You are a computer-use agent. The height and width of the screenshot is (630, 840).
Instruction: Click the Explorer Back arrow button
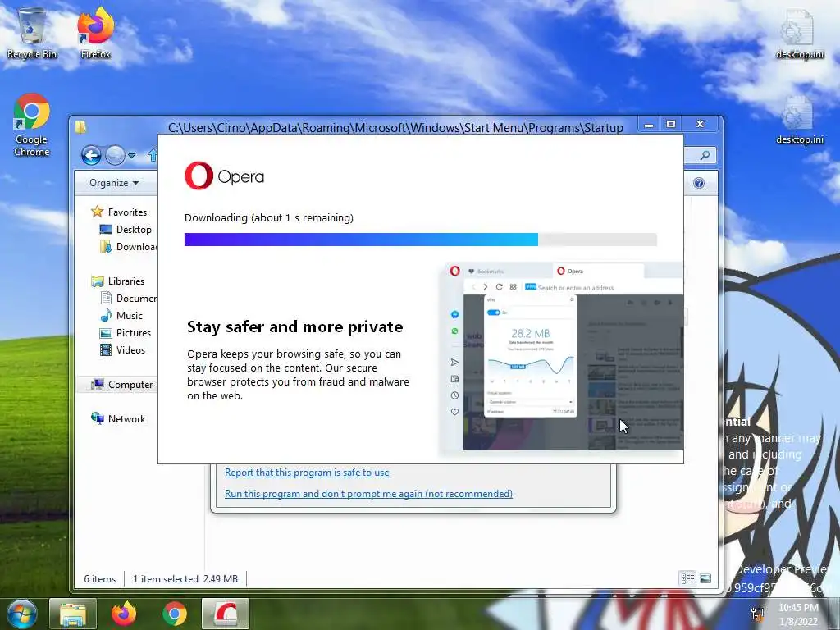tap(91, 156)
